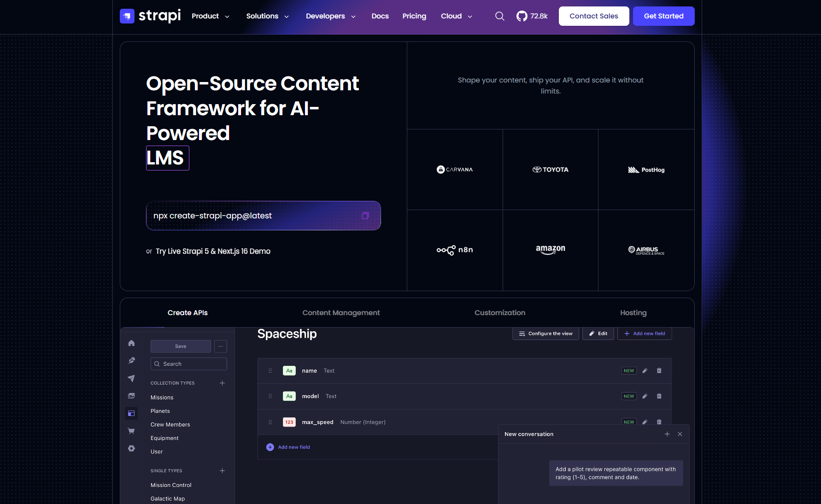Select the Planets collection type
Screen dimensions: 821x504
[x=160, y=411]
